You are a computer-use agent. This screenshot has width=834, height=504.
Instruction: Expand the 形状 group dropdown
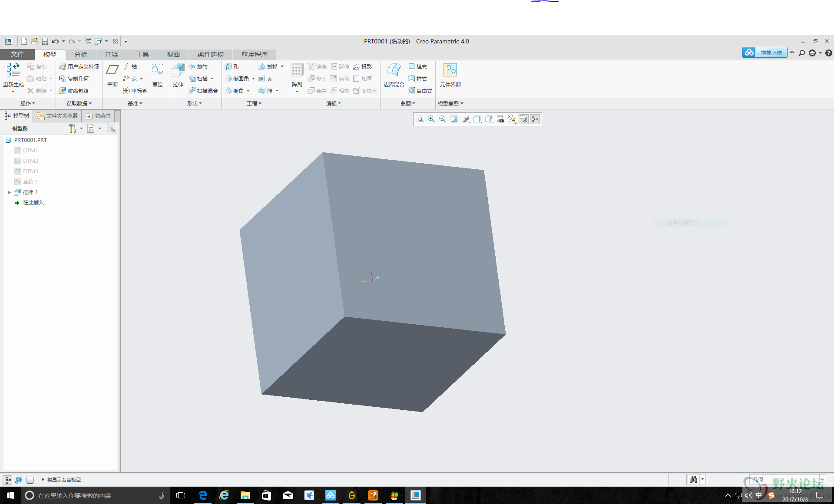195,103
